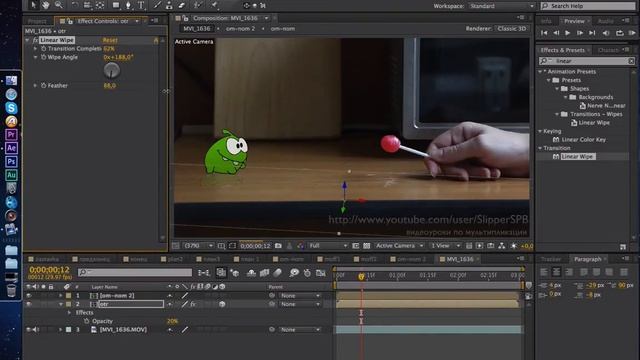The image size is (640, 360).
Task: Toggle transparency grid in the viewer
Action: [367, 246]
